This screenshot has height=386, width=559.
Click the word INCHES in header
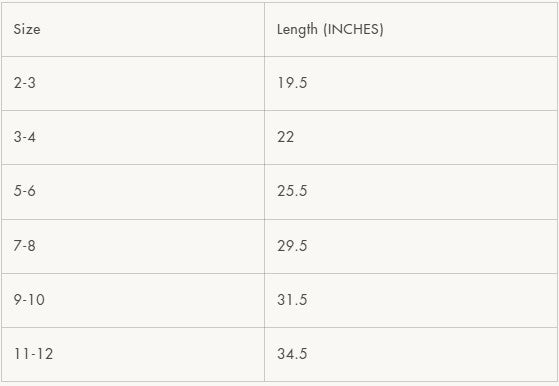point(354,29)
